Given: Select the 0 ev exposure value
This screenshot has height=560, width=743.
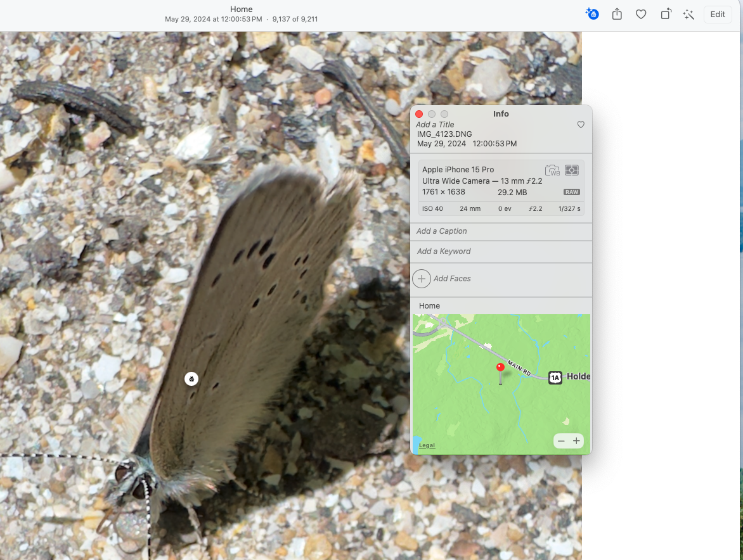Looking at the screenshot, I should [x=505, y=209].
